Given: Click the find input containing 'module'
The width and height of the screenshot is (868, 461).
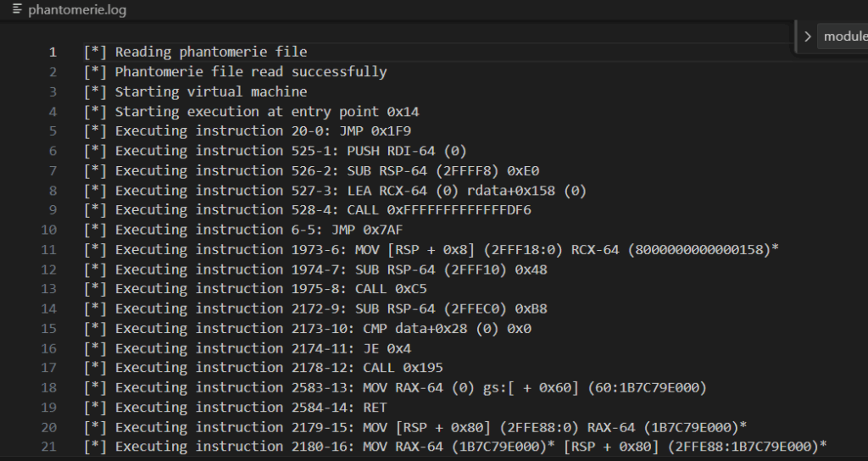Looking at the screenshot, I should [844, 36].
